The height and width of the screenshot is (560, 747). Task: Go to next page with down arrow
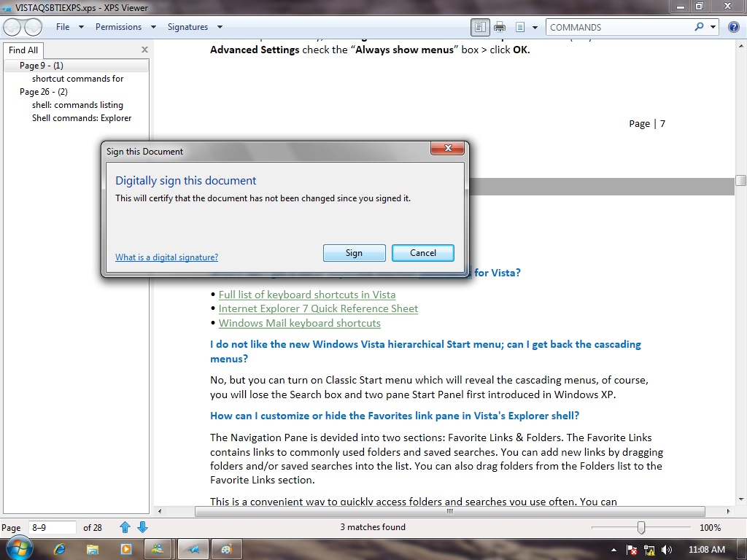[142, 527]
